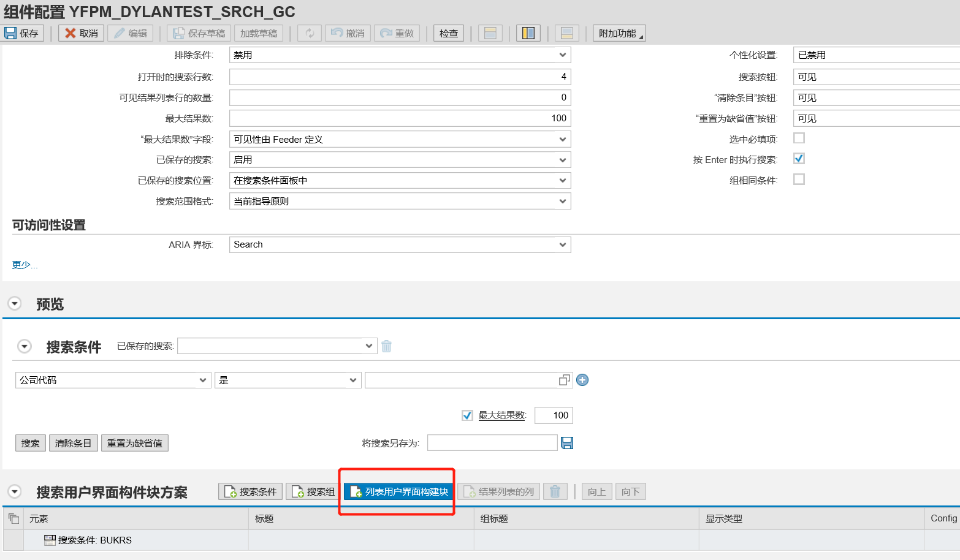This screenshot has width=960, height=560.
Task: Add a search condition via green plus icon
Action: [x=582, y=380]
